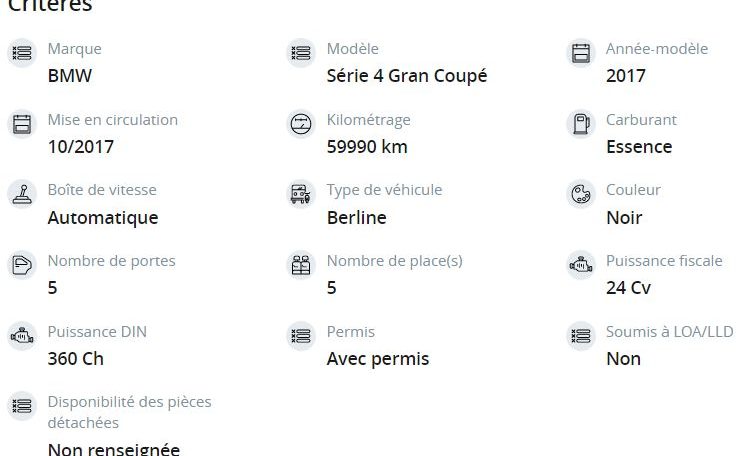Click the odometer icon beside Kilométrage
This screenshot has width=753, height=456.
tap(301, 124)
